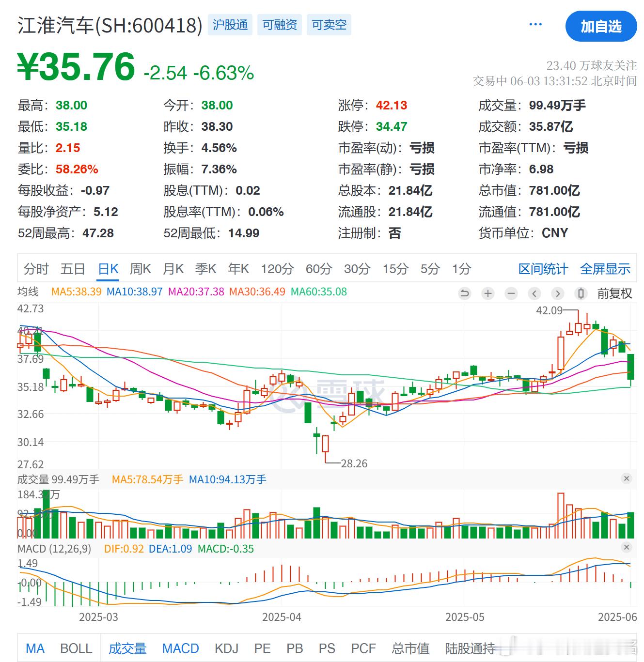Click the stock title 江淮汽车(SH:600418)
The width and height of the screenshot is (644, 662).
(x=110, y=25)
